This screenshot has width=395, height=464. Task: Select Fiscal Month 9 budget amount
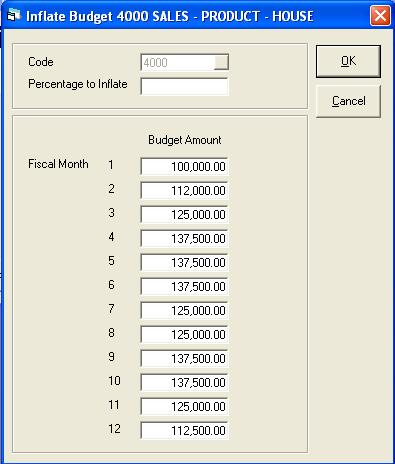pos(184,358)
